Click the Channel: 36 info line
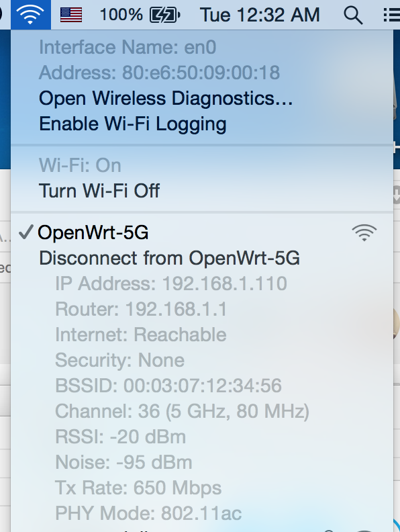The image size is (400, 532). coord(183,411)
